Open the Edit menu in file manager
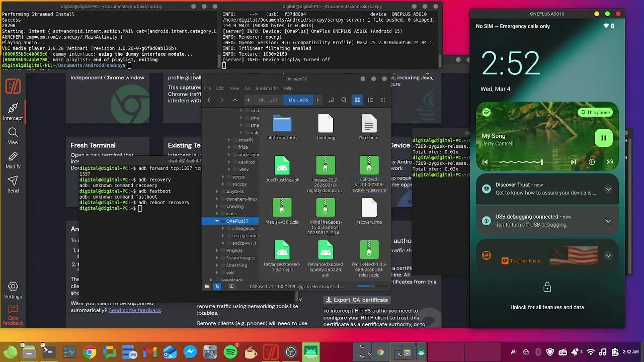Image resolution: width=644 pixels, height=362 pixels. (x=220, y=88)
